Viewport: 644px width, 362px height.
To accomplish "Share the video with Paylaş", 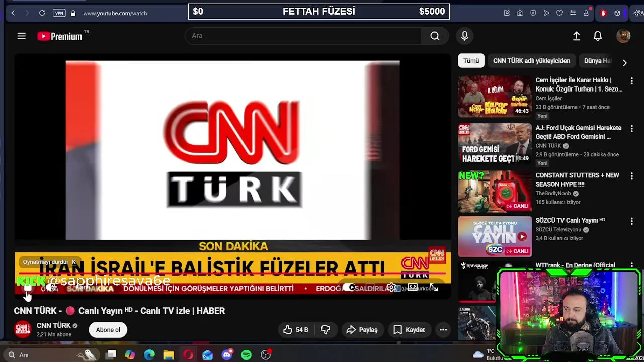I will coord(362,330).
